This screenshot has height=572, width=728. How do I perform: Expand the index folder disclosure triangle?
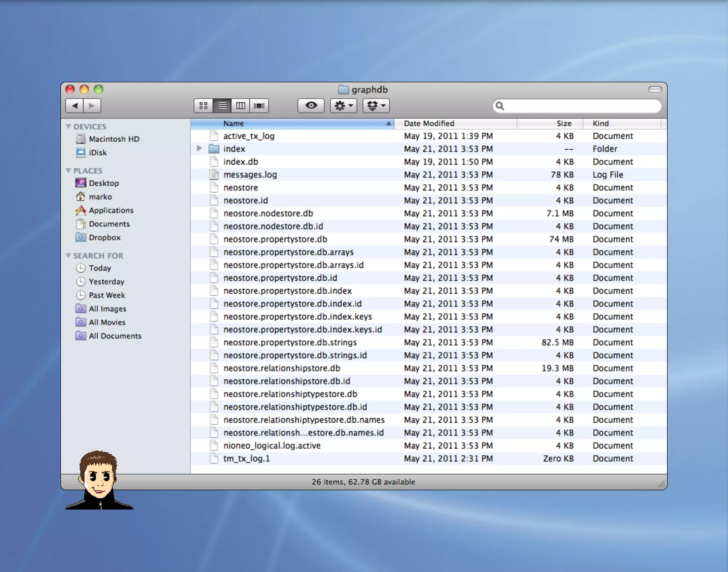[x=199, y=149]
